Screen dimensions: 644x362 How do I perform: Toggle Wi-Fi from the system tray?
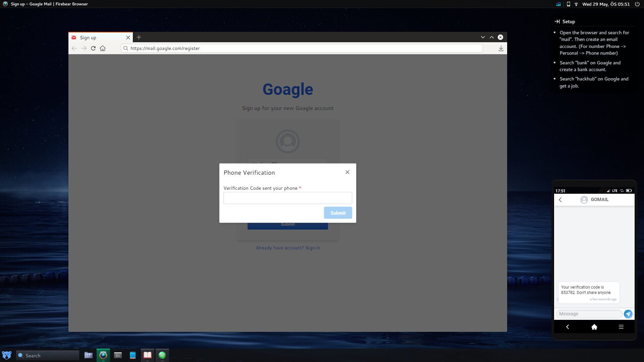coord(576,4)
